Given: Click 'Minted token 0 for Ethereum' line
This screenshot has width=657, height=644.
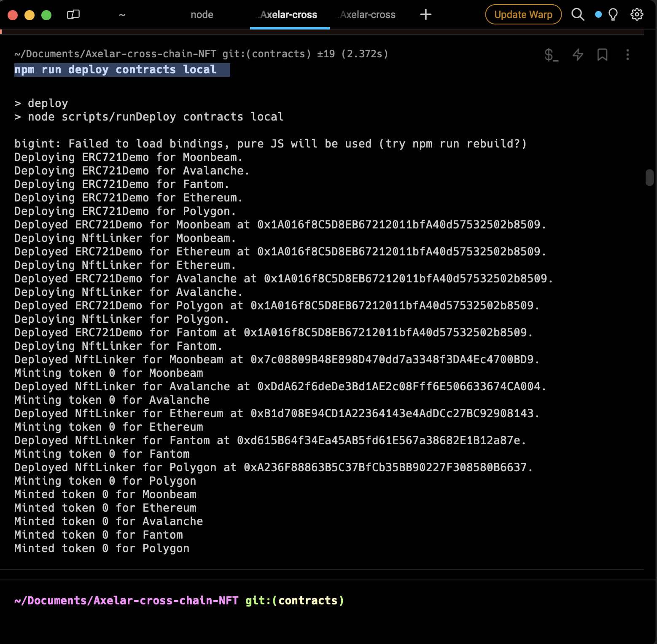Looking at the screenshot, I should pos(105,508).
